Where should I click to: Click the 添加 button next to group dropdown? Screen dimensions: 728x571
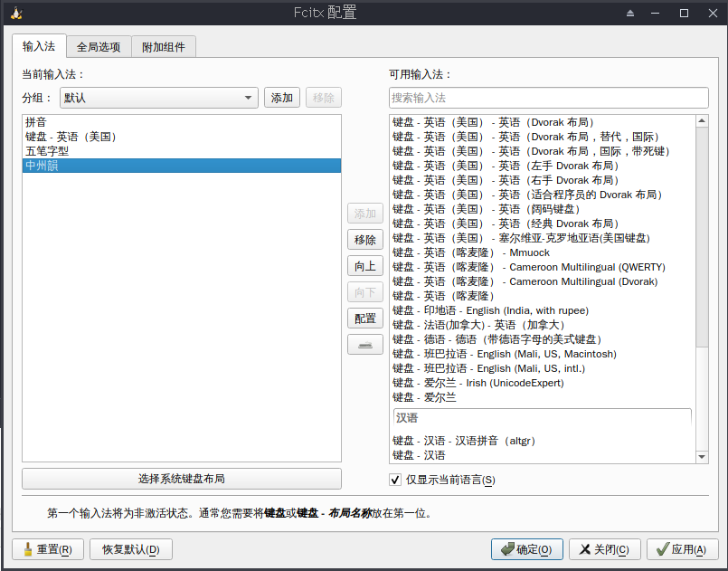(x=282, y=98)
